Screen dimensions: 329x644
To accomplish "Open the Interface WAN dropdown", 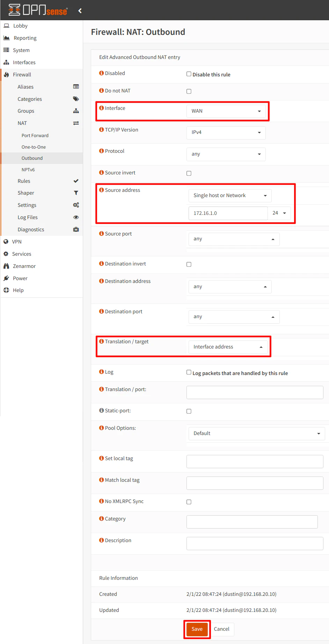I will 226,111.
